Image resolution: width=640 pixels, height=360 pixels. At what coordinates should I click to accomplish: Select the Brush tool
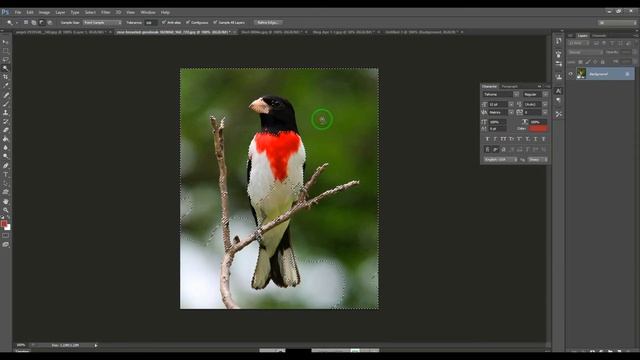click(5, 104)
